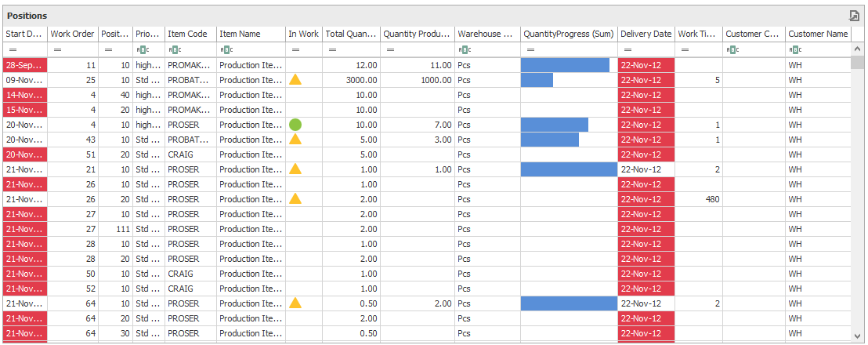This screenshot has height=345, width=868.
Task: Open filter operator icon under Item Code
Action: coord(176,49)
